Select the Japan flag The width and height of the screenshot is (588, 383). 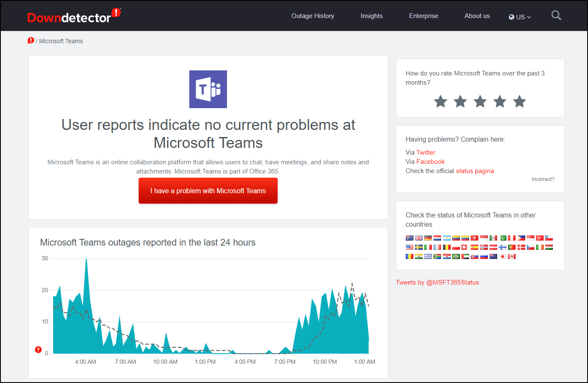pyautogui.click(x=503, y=256)
